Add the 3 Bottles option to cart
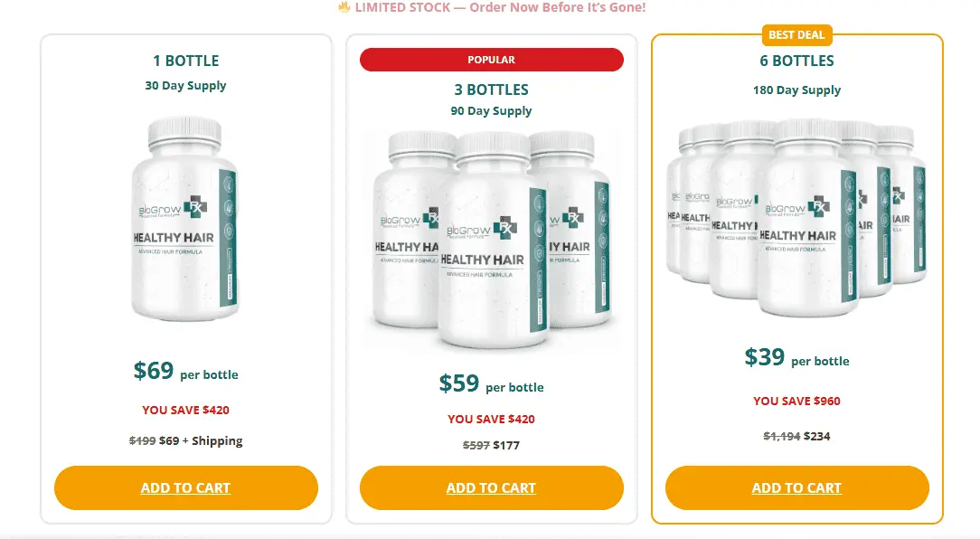 point(491,487)
